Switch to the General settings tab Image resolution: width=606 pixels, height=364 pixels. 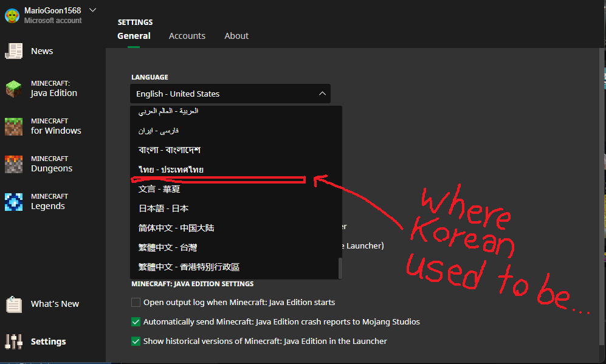coord(134,36)
